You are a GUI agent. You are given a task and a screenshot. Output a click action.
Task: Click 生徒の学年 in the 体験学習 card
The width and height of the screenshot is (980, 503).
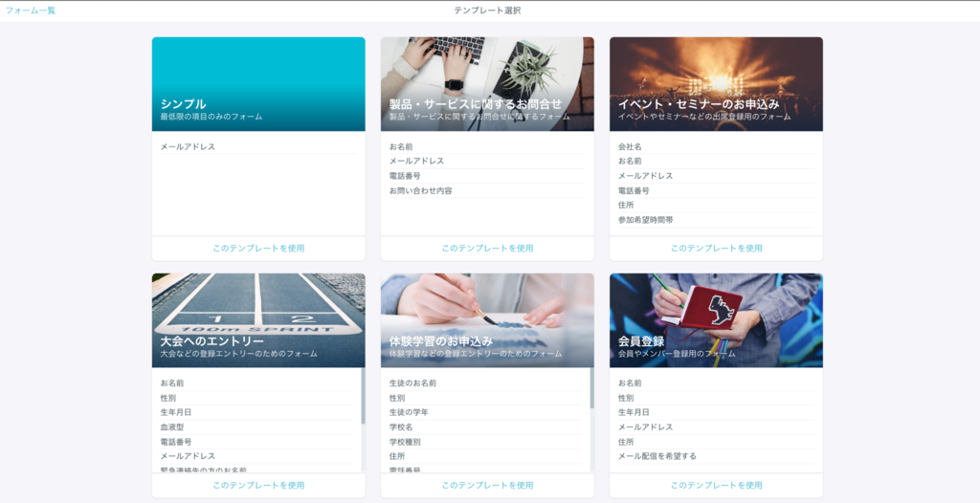coord(409,412)
